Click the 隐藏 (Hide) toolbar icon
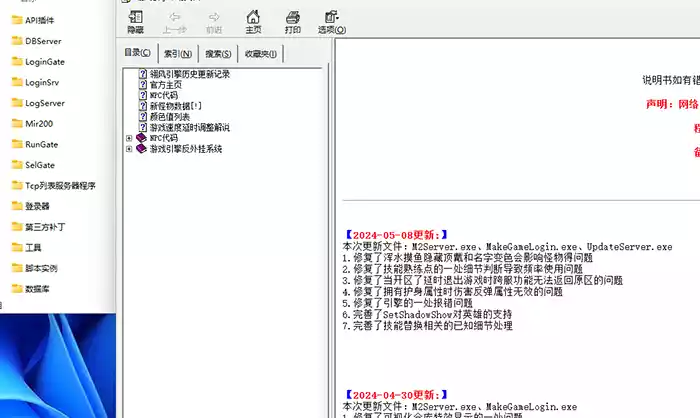Viewport: 700px width, 418px height. point(135,20)
